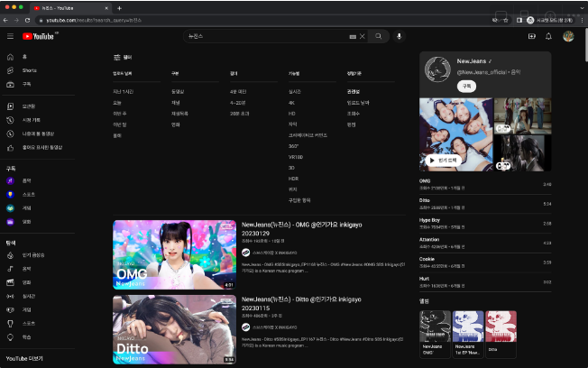588x368 pixels.
Task: Open a new browser tab
Action: tap(119, 8)
